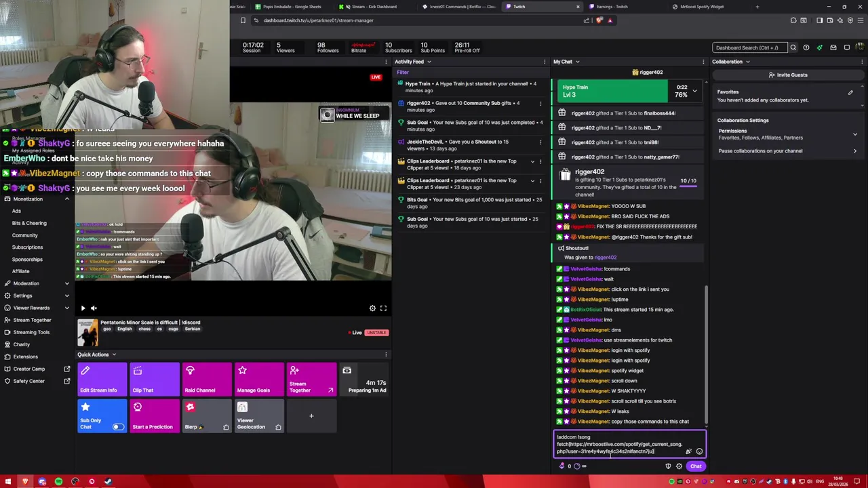Toggle the Sub Only Chat switch
This screenshot has width=868, height=488.
118,427
